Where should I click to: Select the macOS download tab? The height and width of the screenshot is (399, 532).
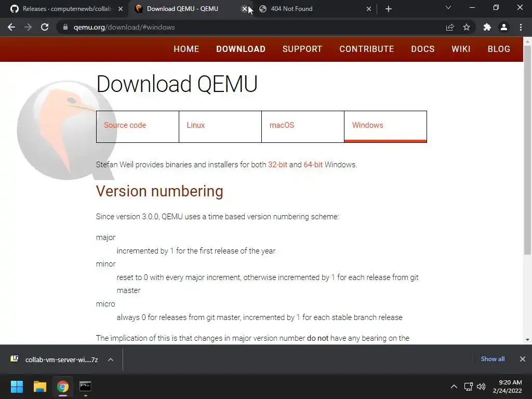point(303,127)
